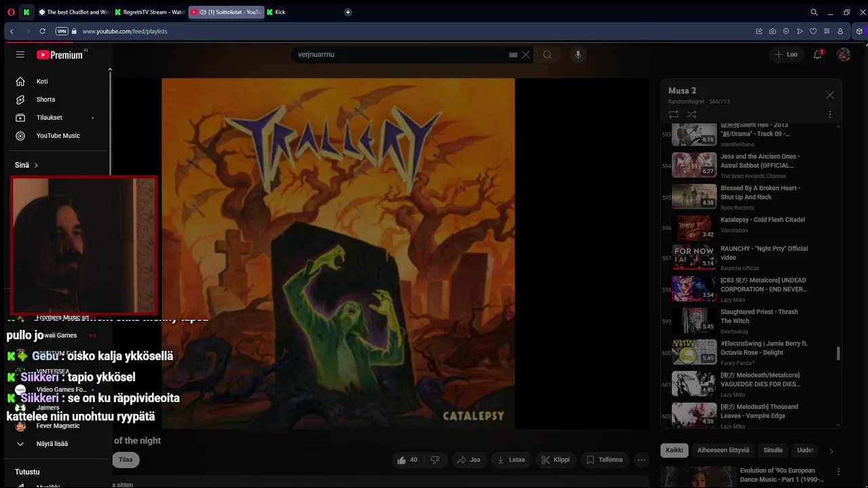Toggle loop playlist in Musa 2

click(673, 115)
